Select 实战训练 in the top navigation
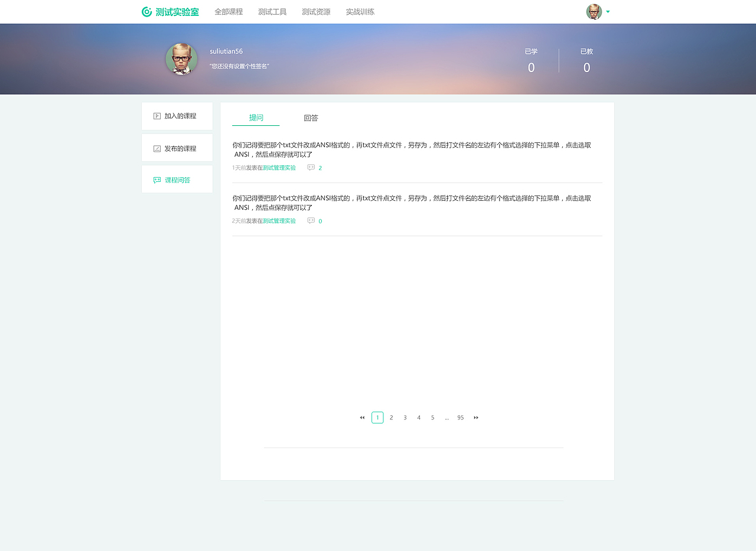Screen dimensions: 756x551 (359, 11)
